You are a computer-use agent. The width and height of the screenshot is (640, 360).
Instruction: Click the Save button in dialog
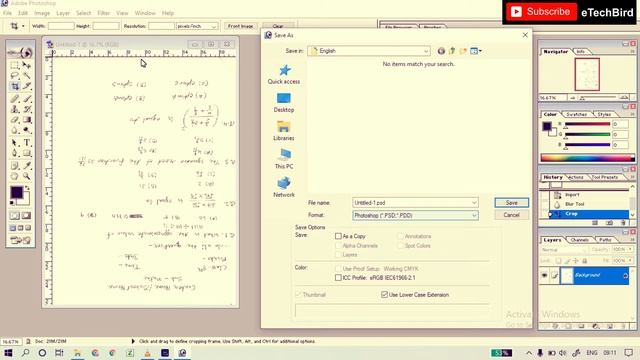[511, 203]
